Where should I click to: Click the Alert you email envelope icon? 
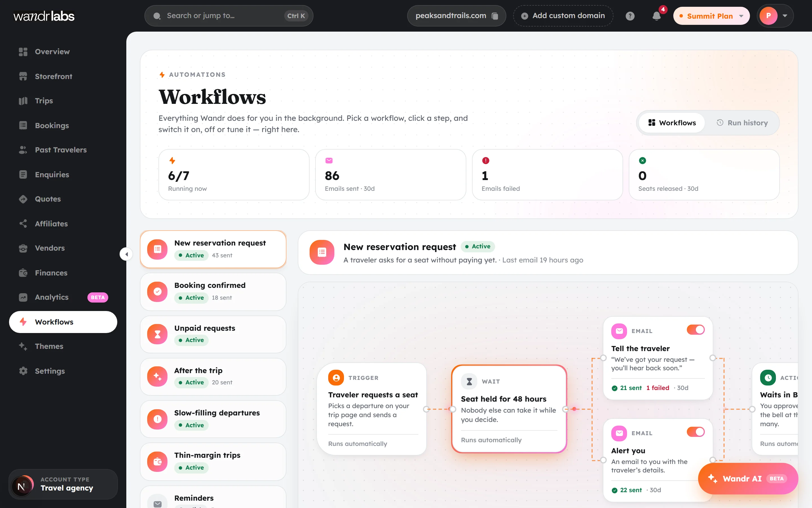pos(619,433)
